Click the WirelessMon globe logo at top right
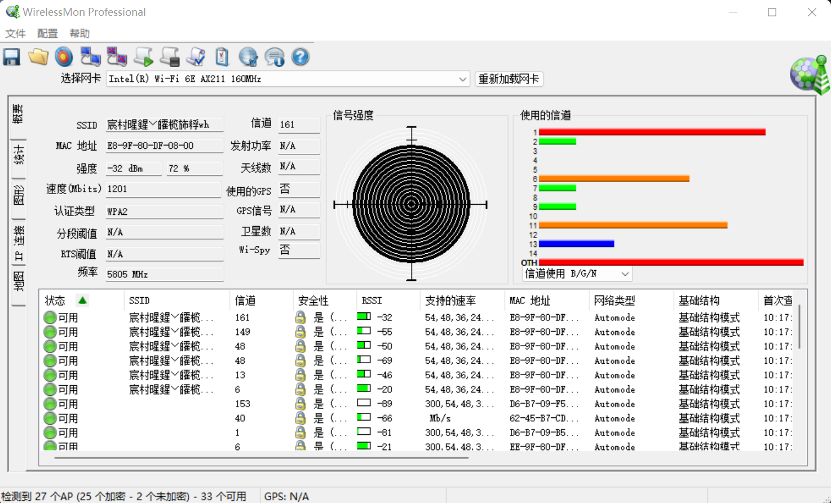The image size is (832, 504). [809, 74]
